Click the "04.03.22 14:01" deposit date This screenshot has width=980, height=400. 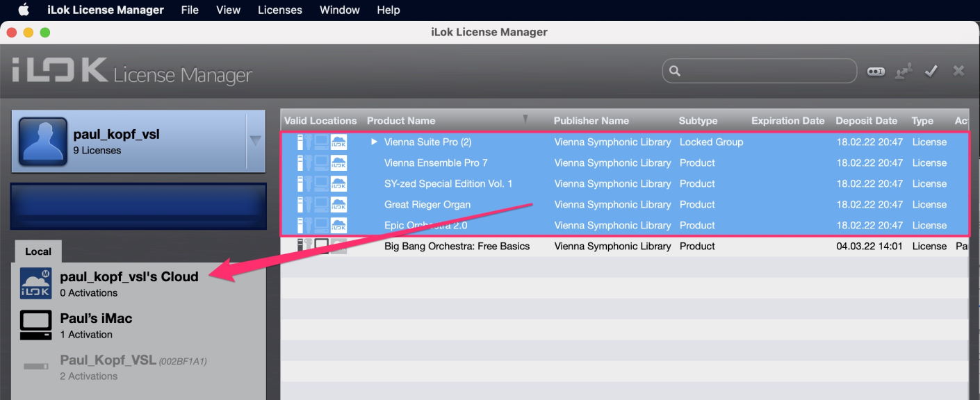[x=869, y=246]
